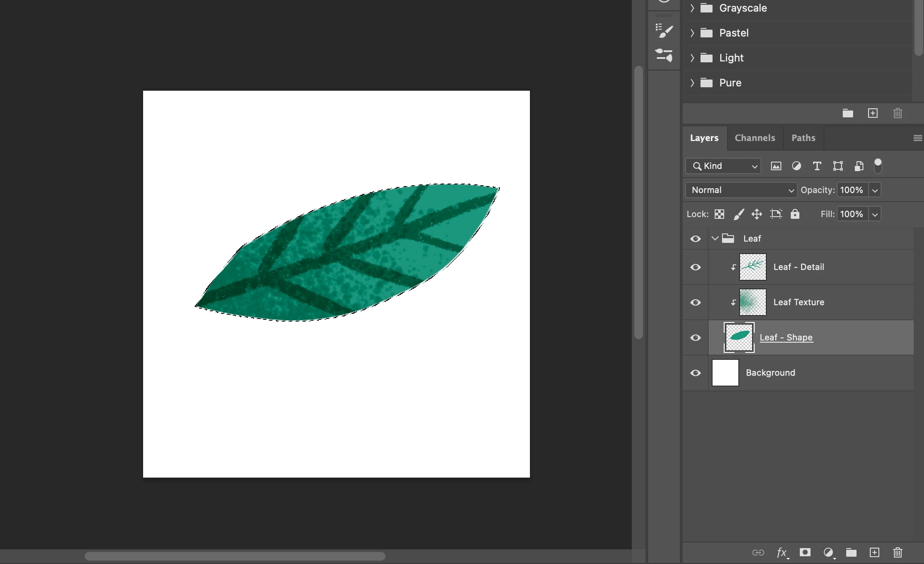Screen dimensions: 924x564
Task: Click lock position move icon
Action: (756, 214)
